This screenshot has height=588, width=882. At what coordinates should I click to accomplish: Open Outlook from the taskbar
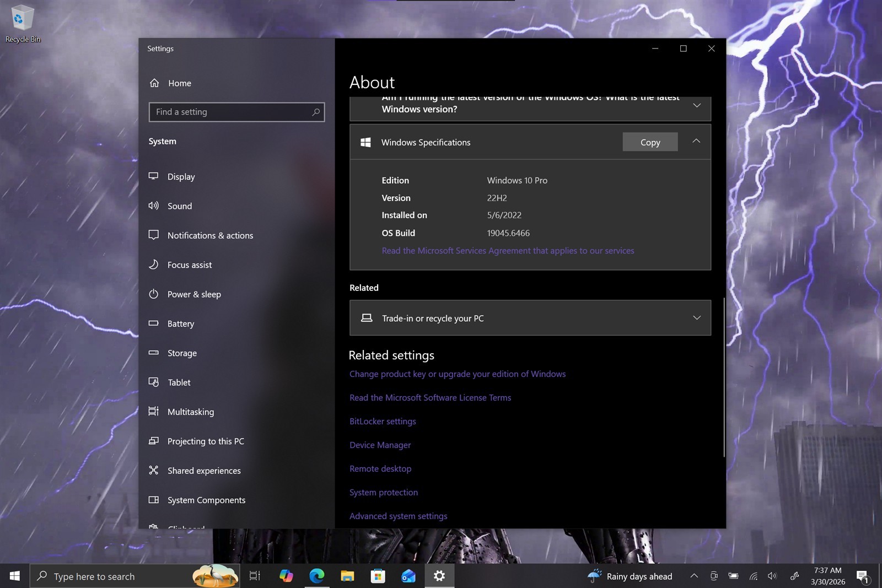tap(408, 576)
